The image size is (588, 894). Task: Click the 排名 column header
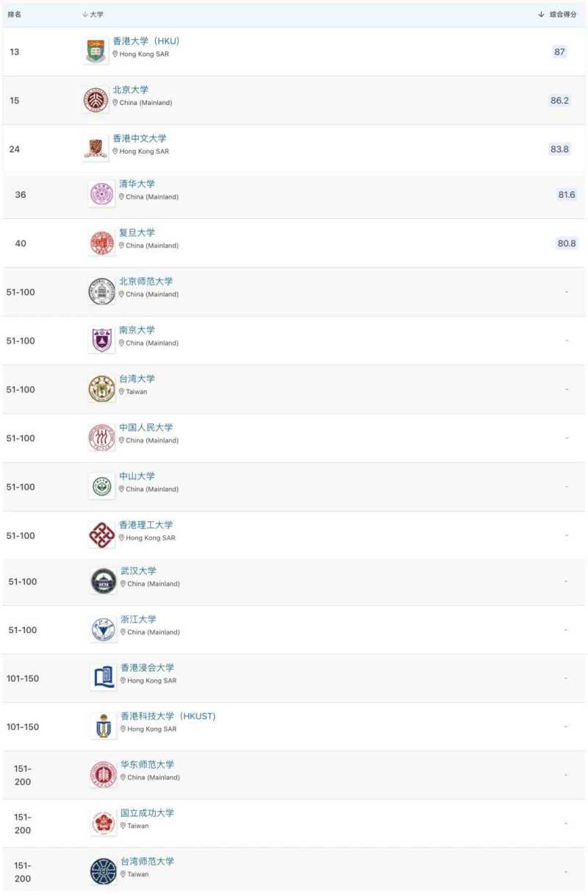click(x=15, y=15)
